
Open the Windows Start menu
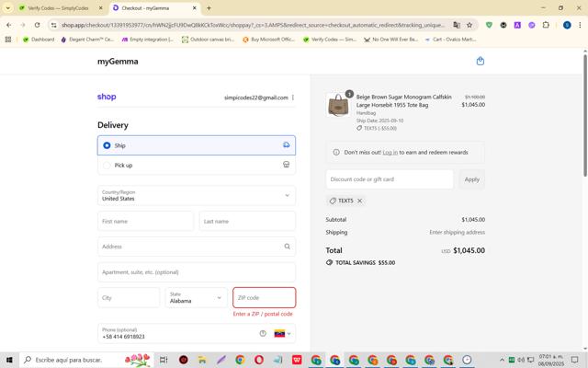click(9, 360)
